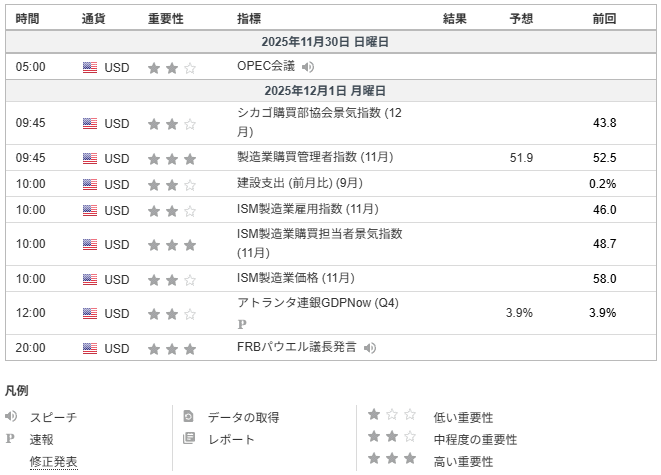661x475 pixels.
Task: Click the preliminary P icon under アトランタ連銀GDPNow
Action: point(241,324)
